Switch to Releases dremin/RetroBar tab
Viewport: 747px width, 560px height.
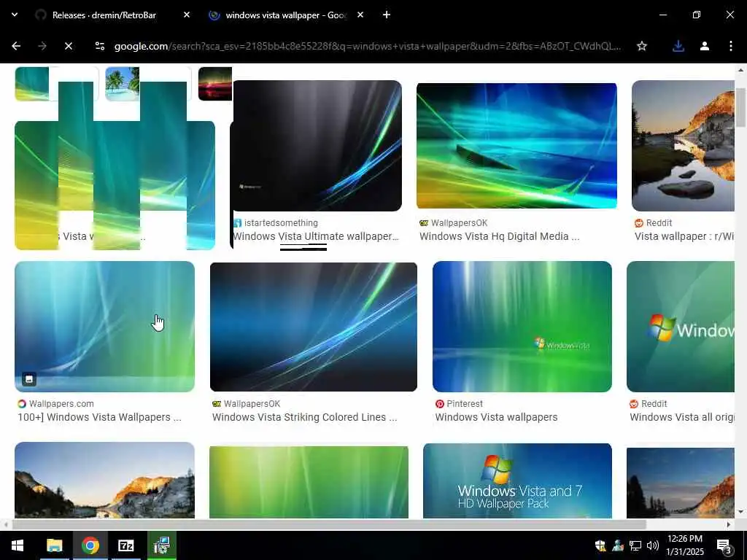(x=104, y=15)
